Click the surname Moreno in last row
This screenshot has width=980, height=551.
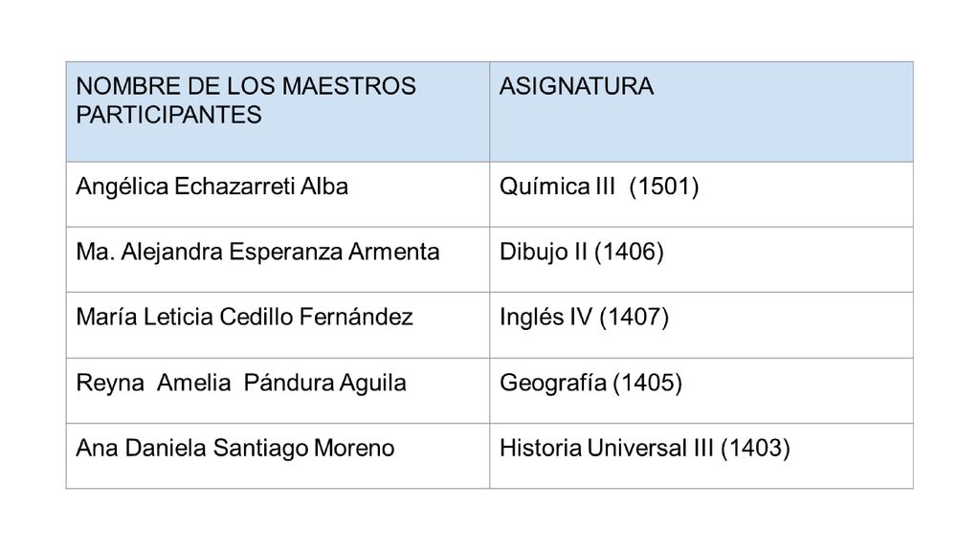click(x=354, y=449)
